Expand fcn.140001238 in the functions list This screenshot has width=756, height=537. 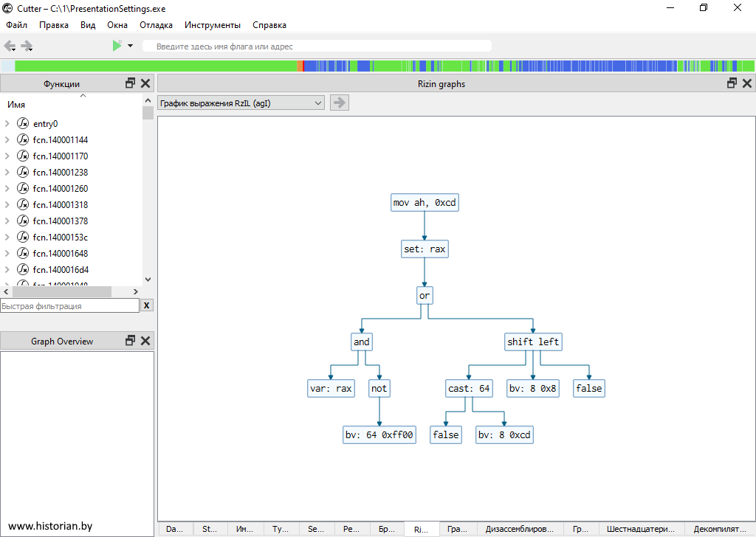pyautogui.click(x=7, y=173)
